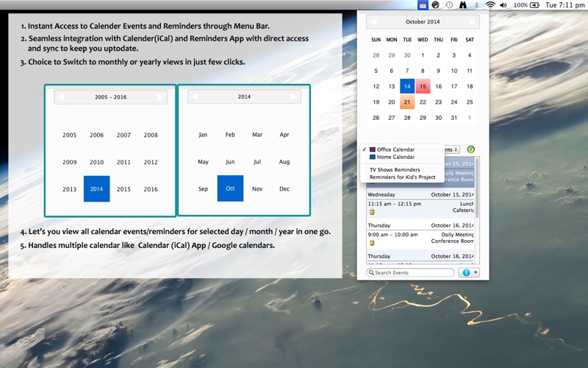588x368 pixels.
Task: Click alarm bell in 9:00 am Daily Meeting
Action: click(372, 243)
